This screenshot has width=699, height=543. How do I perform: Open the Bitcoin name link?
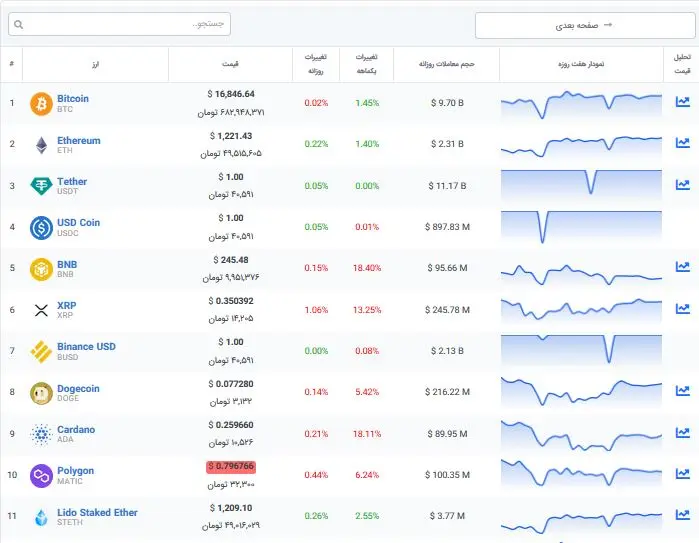click(73, 99)
